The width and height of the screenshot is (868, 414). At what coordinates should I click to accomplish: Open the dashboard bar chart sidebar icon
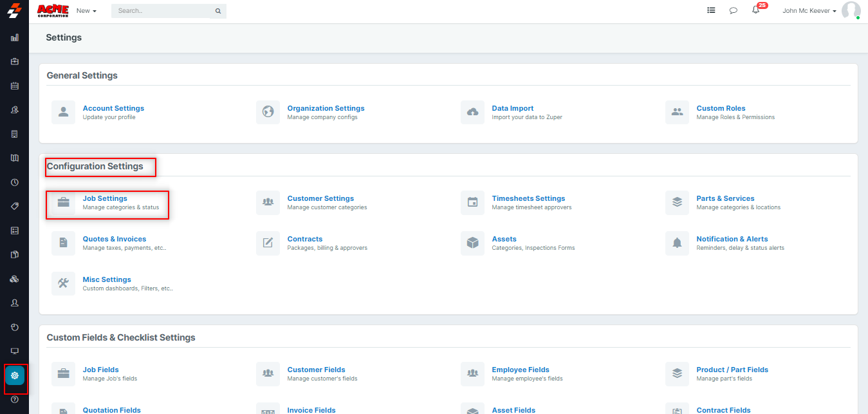click(15, 37)
